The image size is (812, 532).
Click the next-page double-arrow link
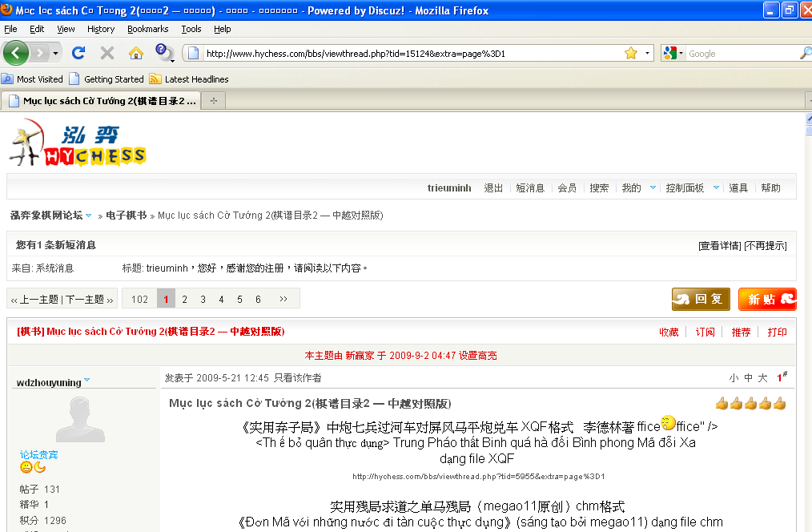283,299
